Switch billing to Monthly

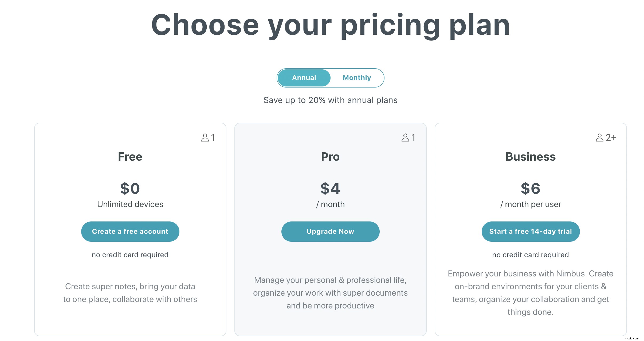point(357,78)
